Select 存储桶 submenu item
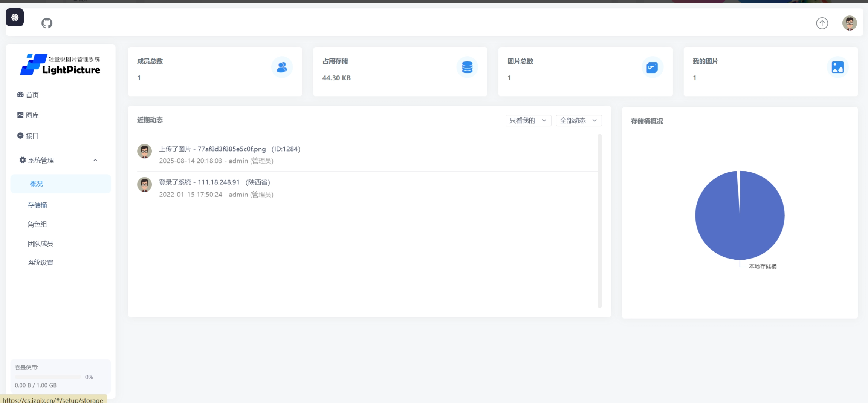This screenshot has height=403, width=868. pyautogui.click(x=37, y=205)
